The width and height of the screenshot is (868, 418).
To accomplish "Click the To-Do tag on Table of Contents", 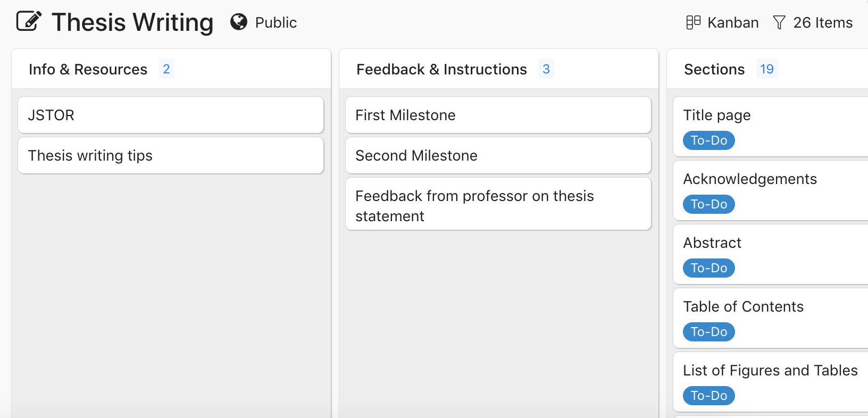I will tap(709, 332).
